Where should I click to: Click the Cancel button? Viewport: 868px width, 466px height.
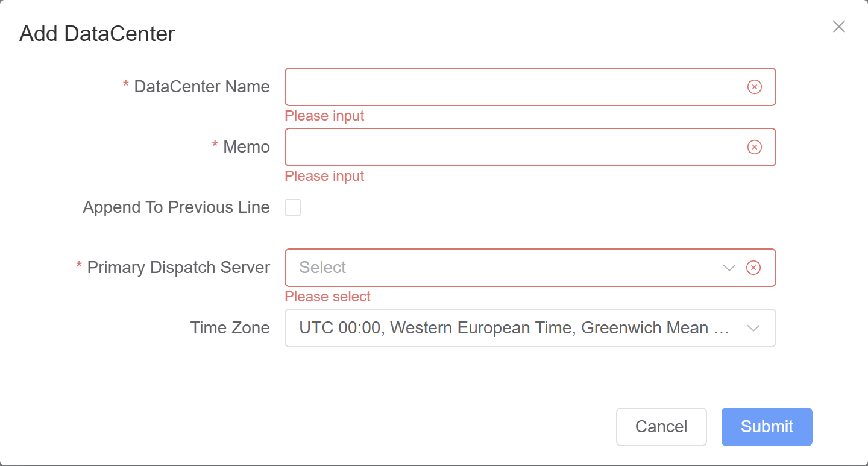click(x=661, y=427)
